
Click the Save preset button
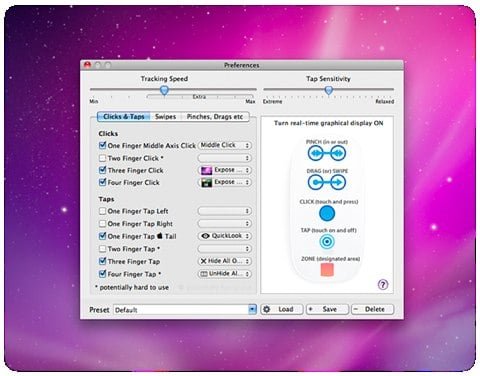click(327, 309)
